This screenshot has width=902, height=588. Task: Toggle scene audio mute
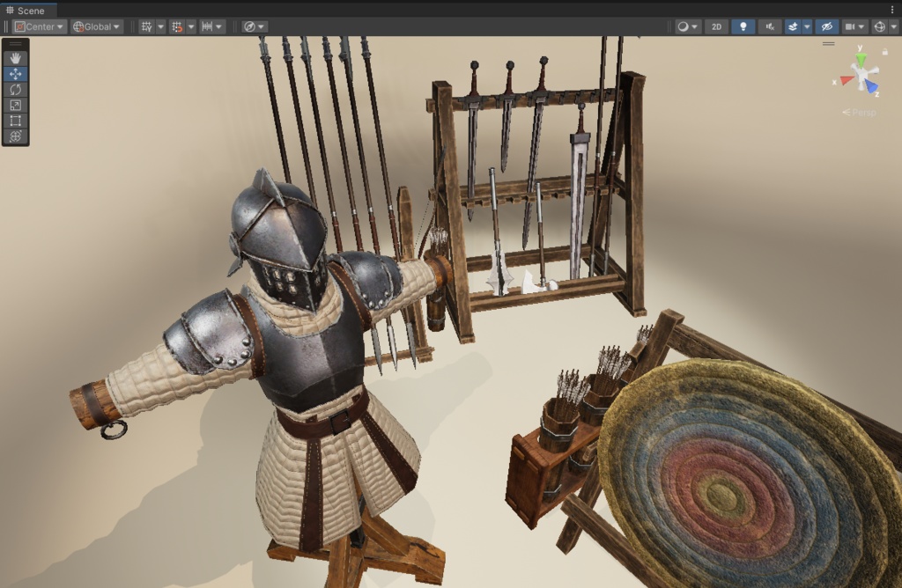point(770,26)
